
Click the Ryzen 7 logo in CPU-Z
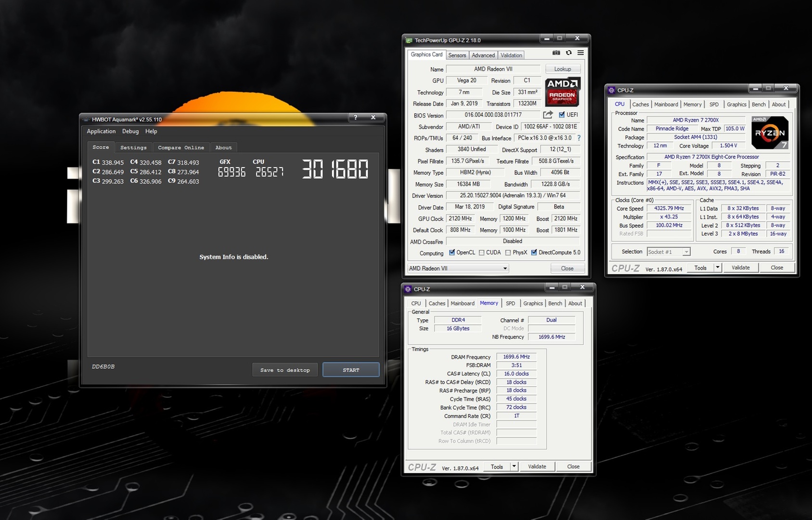[770, 132]
